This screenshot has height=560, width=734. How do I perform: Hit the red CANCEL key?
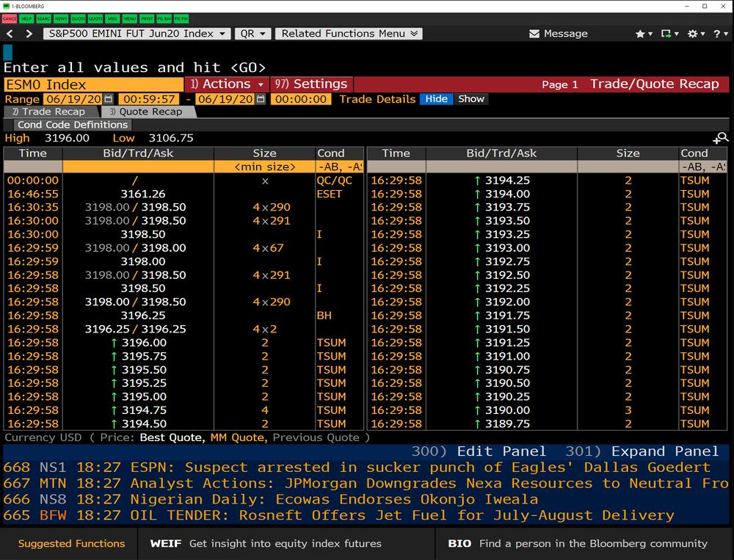tap(9, 19)
